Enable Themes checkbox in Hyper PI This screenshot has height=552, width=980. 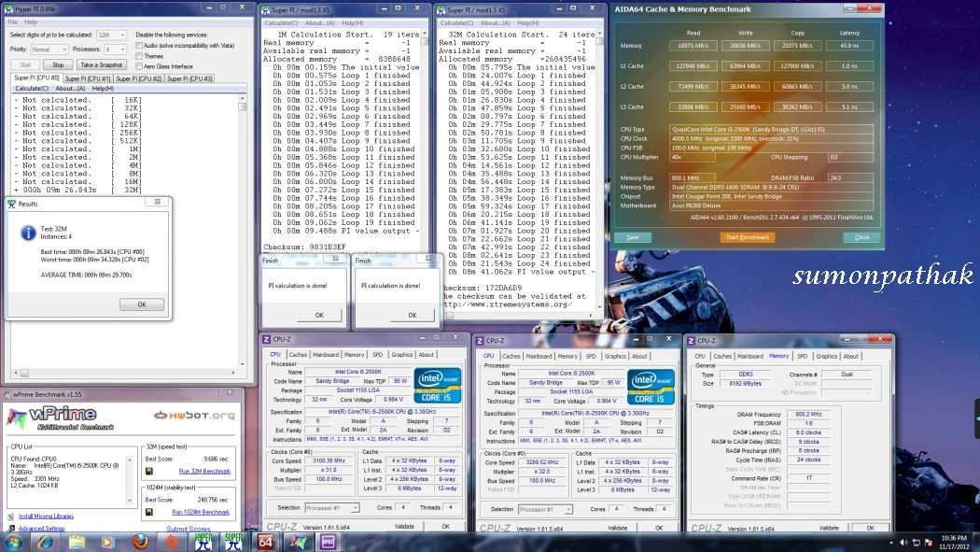pyautogui.click(x=139, y=56)
